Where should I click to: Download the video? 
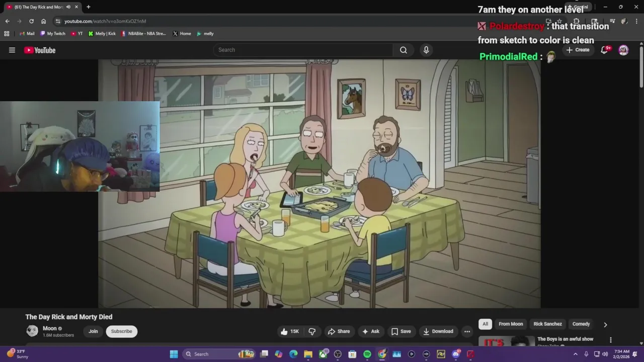[x=438, y=331]
